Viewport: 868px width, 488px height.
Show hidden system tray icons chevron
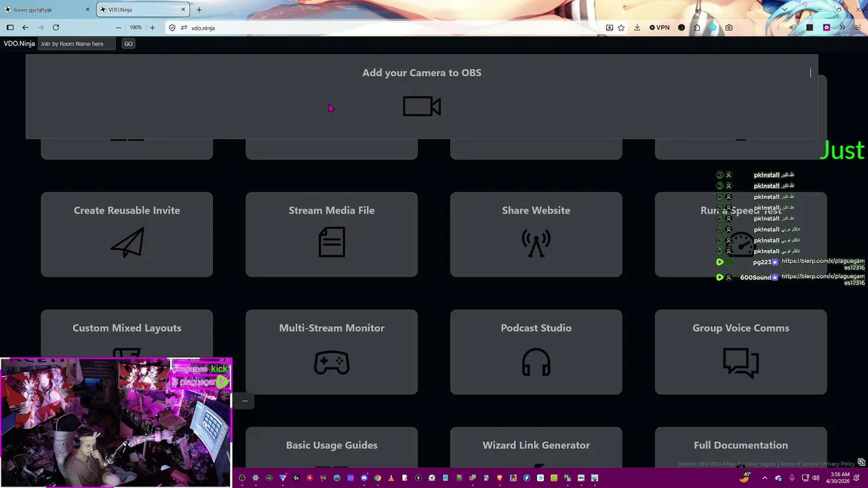pyautogui.click(x=765, y=478)
